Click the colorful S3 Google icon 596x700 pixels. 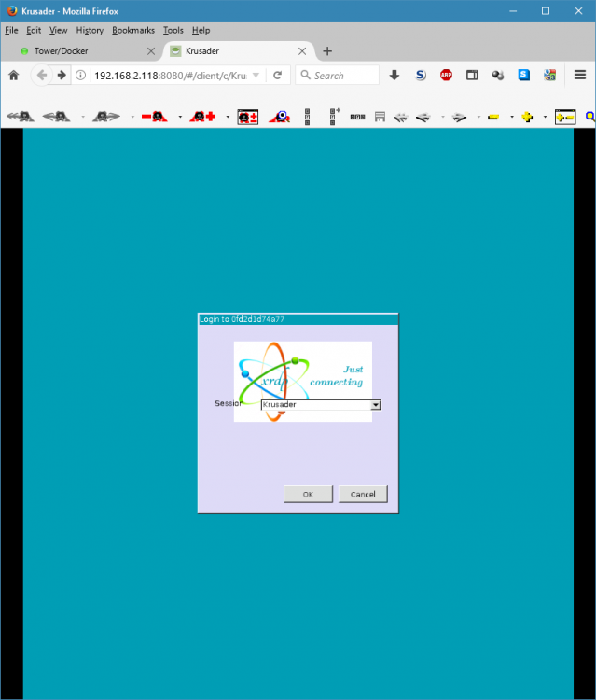pos(549,75)
